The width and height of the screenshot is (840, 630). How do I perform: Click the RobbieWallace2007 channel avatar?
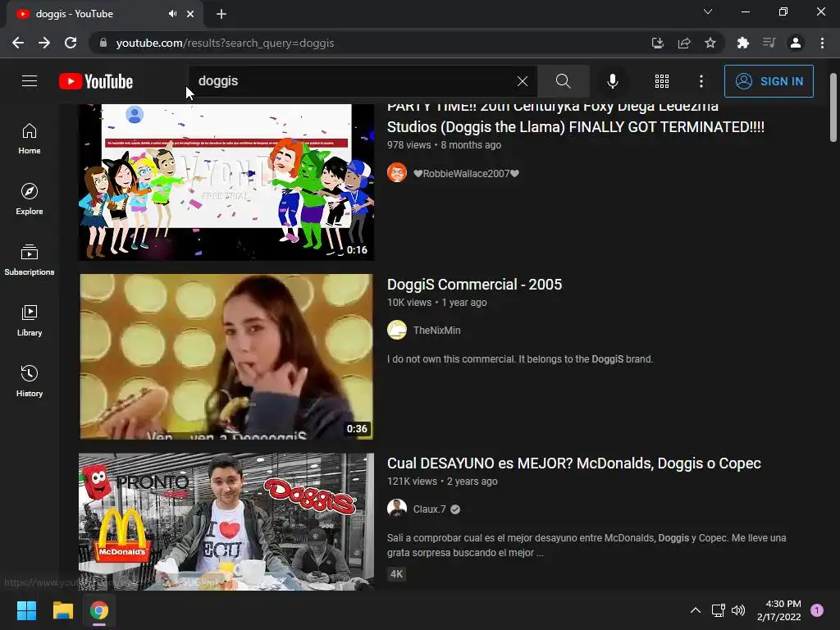point(397,173)
